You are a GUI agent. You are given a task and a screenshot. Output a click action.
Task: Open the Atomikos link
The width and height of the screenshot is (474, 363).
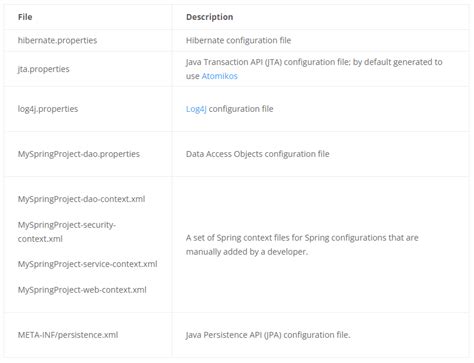tap(219, 76)
